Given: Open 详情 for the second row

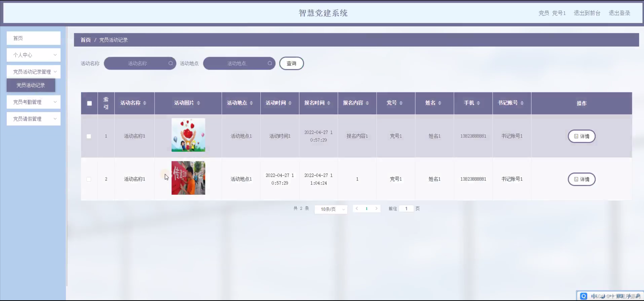Looking at the screenshot, I should coord(581,179).
